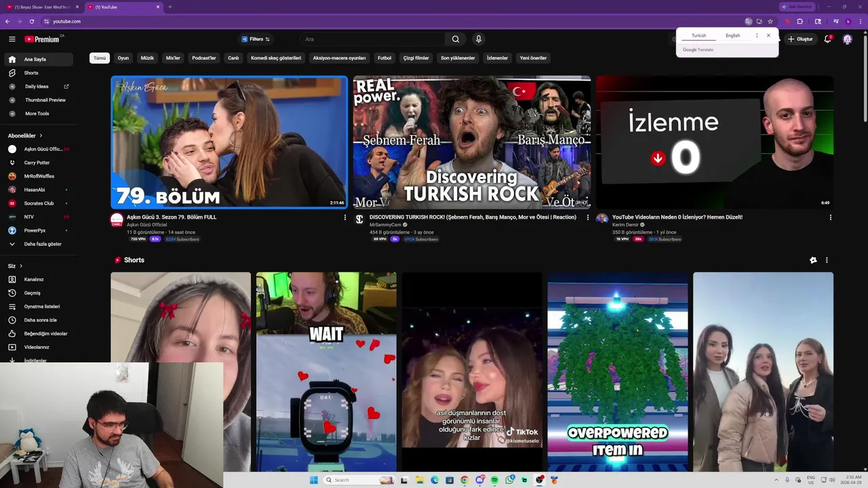The width and height of the screenshot is (868, 488).
Task: Open the Carry Potter subscription
Action: click(x=37, y=163)
